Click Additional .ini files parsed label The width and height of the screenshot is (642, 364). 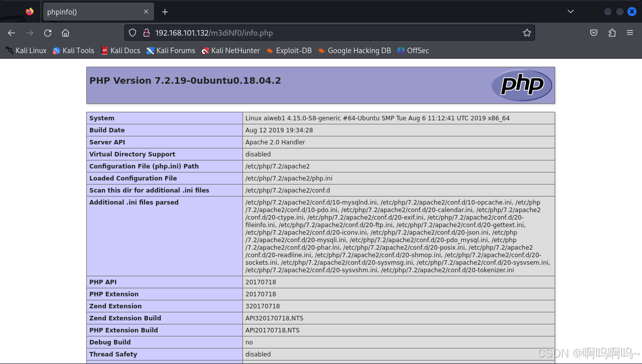(134, 203)
